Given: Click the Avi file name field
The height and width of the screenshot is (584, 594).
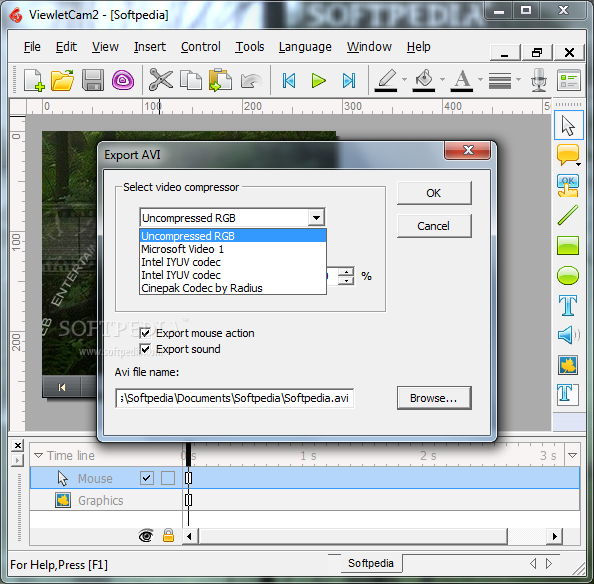Looking at the screenshot, I should click(234, 398).
